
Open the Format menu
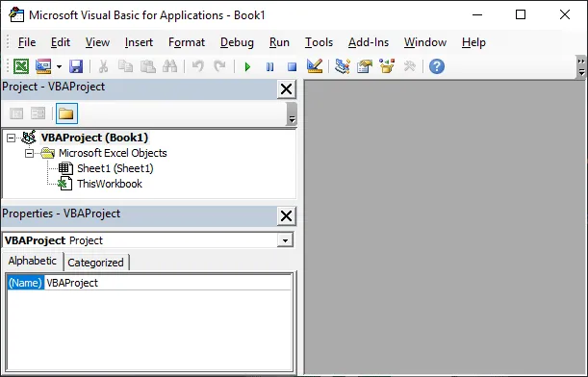tap(187, 42)
